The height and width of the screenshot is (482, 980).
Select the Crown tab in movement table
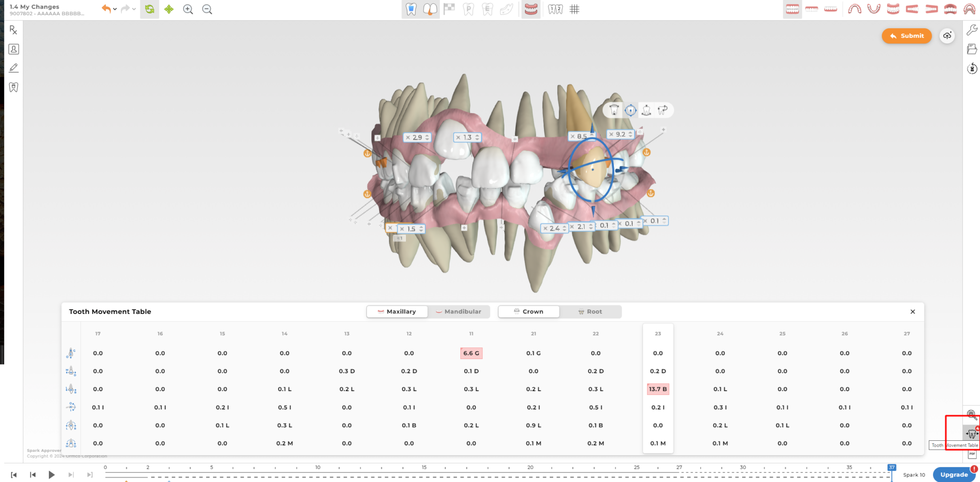tap(528, 312)
